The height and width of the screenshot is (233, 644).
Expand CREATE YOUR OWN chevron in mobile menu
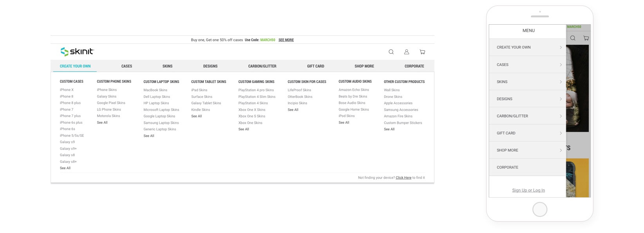point(561,47)
